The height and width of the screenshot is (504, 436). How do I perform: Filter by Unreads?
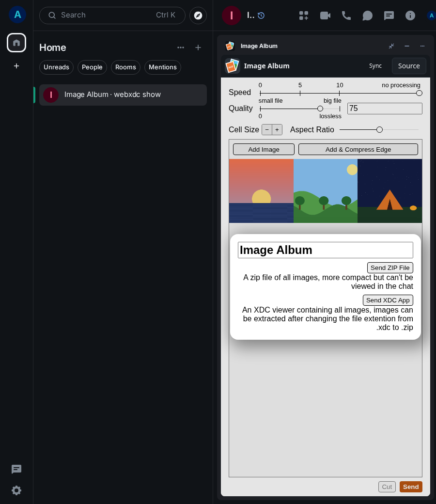coord(56,67)
